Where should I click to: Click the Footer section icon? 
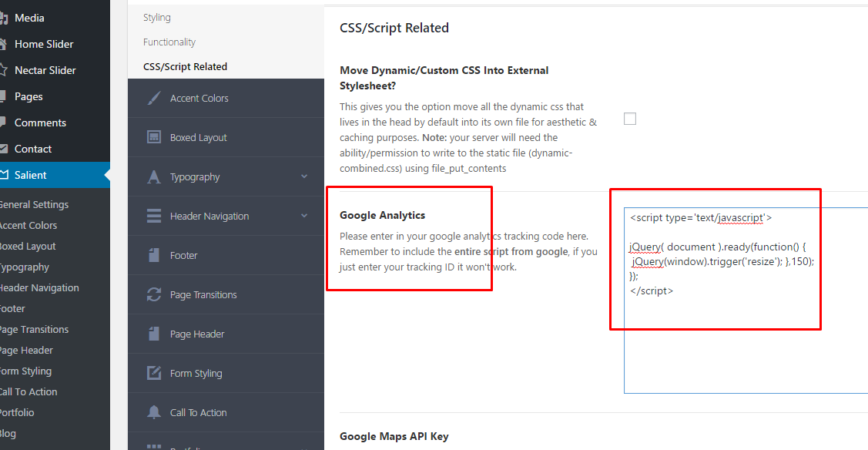tap(154, 255)
